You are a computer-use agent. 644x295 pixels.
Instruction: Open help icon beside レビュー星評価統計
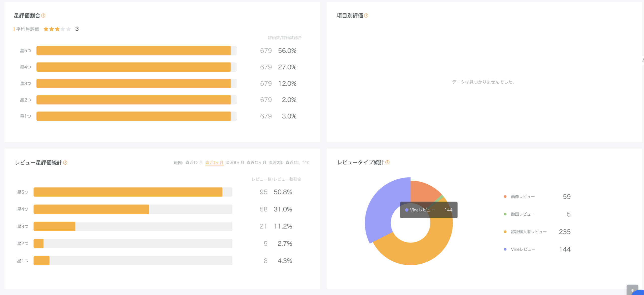(x=65, y=163)
